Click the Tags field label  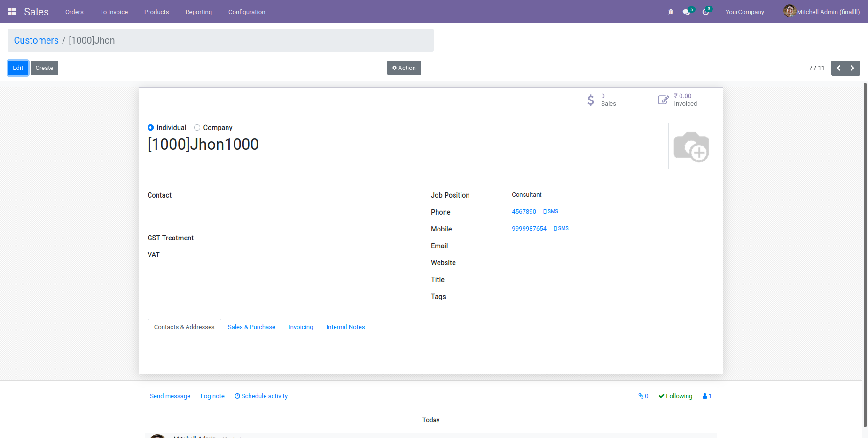pos(438,297)
